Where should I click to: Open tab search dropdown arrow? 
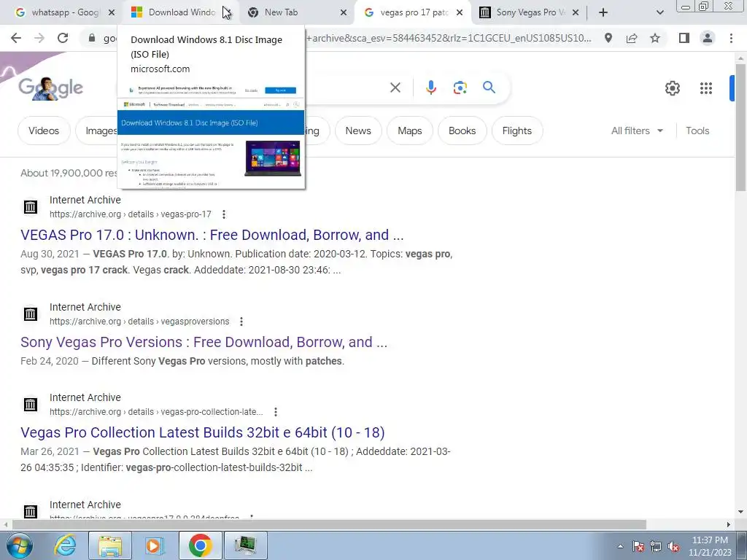click(659, 12)
